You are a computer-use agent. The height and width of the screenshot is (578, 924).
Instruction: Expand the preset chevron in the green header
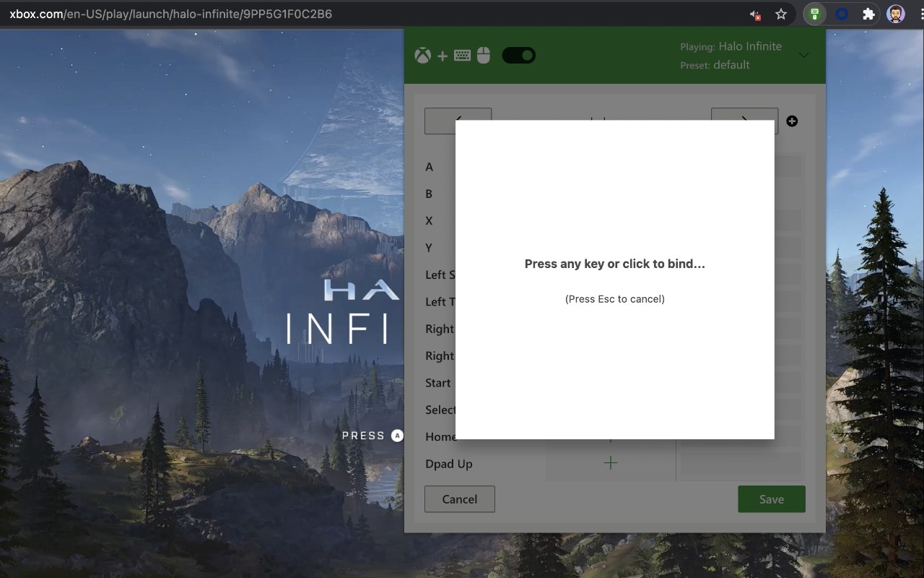[803, 56]
